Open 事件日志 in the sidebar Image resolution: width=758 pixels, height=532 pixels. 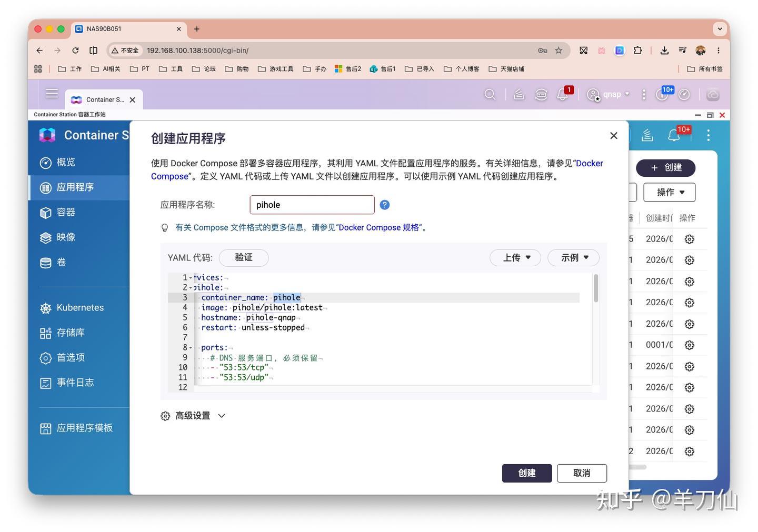tap(79, 383)
